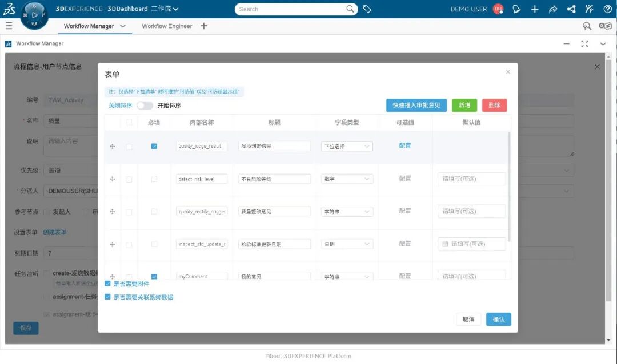Click the plus add icon in header

534,9
